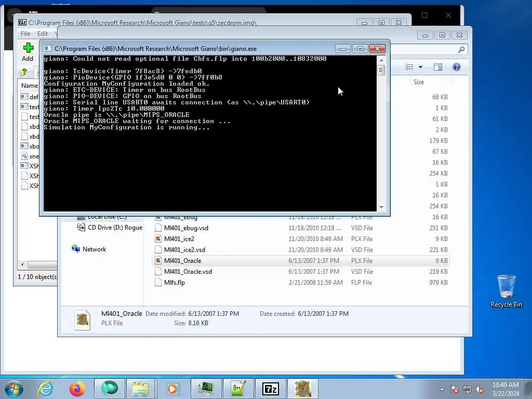Open Windows Explorer taskbar icon

point(141,389)
